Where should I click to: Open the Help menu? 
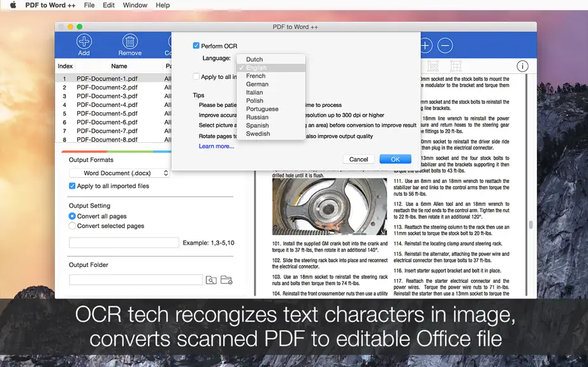[x=163, y=5]
